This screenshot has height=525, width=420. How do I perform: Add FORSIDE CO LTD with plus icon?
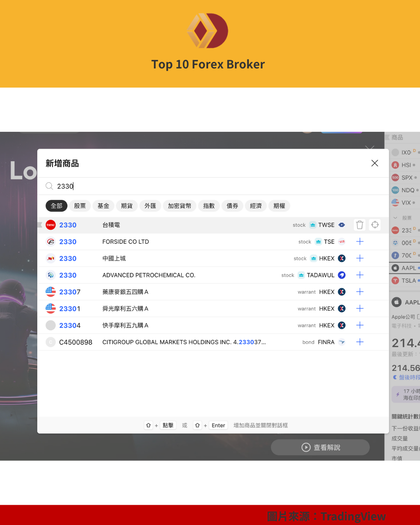[360, 241]
